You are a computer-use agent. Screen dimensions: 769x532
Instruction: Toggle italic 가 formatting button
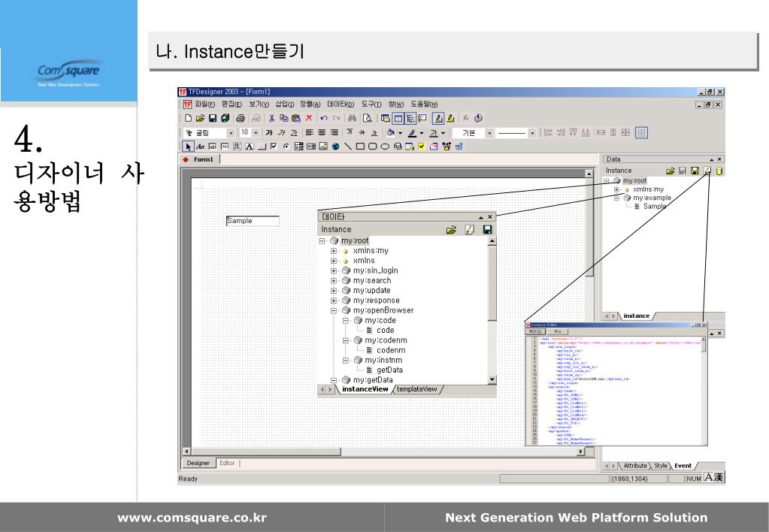tap(281, 132)
